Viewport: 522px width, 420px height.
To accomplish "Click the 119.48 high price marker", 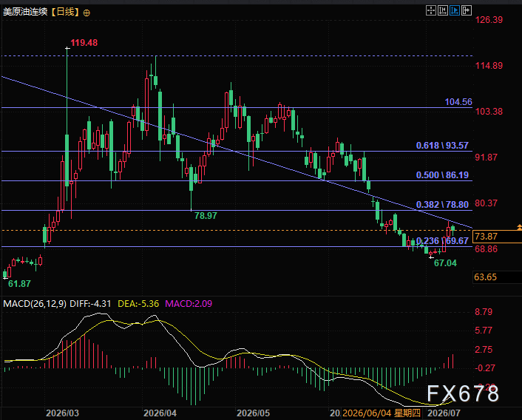I will 84,43.
